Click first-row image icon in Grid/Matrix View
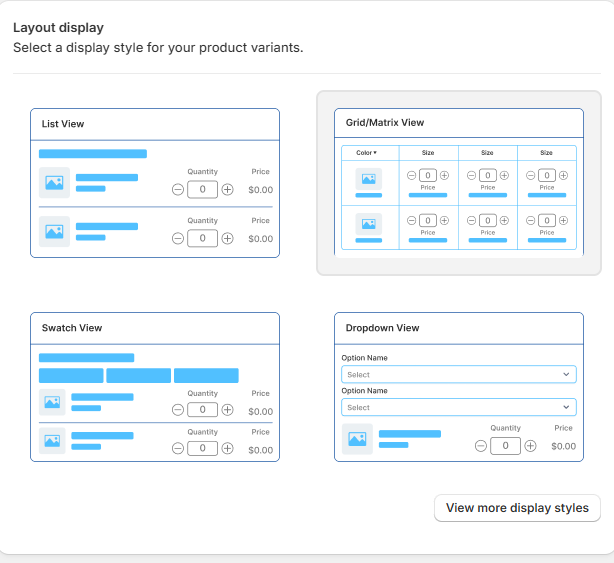Viewport: 614px width, 563px height. [368, 179]
